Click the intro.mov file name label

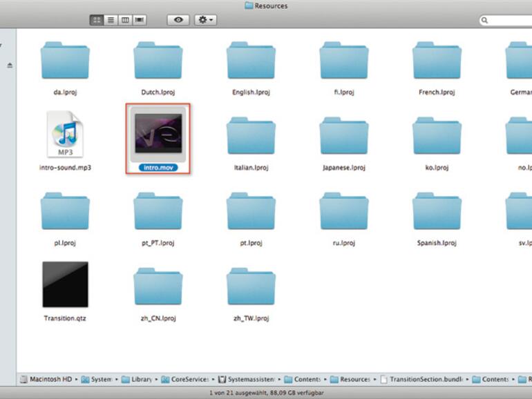click(x=158, y=168)
